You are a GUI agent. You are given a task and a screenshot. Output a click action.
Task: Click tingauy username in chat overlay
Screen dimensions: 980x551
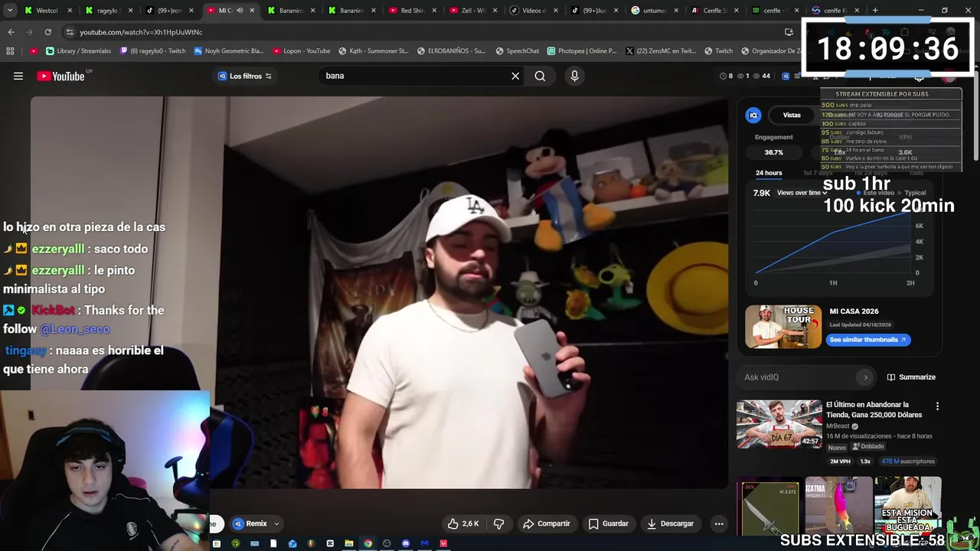[25, 350]
